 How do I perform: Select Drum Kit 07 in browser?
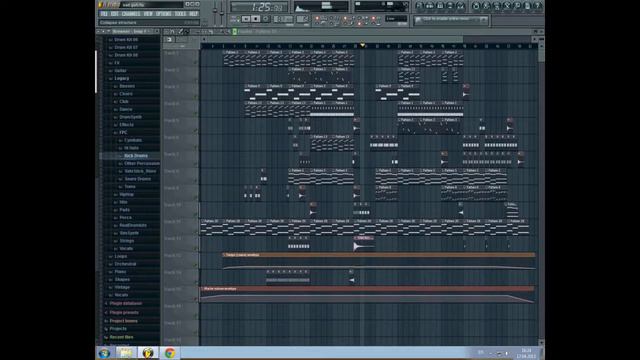[x=126, y=47]
